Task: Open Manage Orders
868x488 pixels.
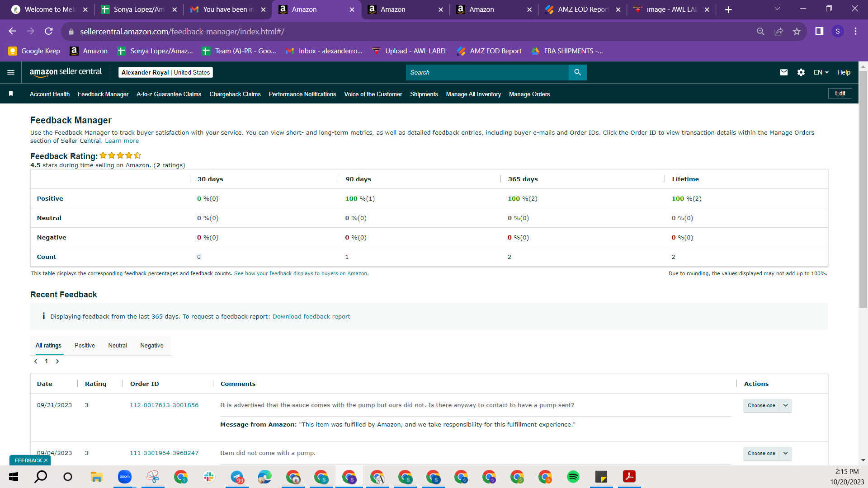Action: pos(529,94)
